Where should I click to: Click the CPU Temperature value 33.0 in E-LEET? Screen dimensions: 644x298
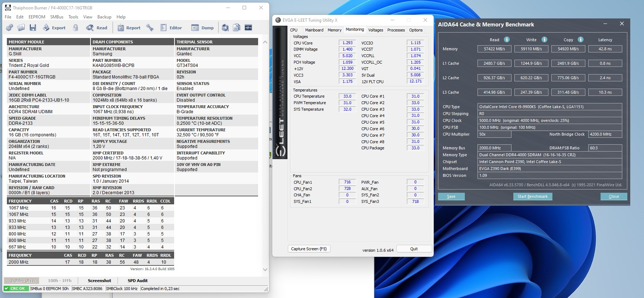click(x=348, y=96)
